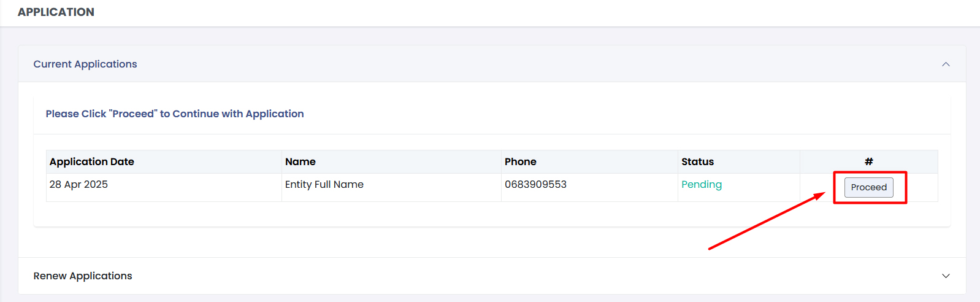This screenshot has width=980, height=302.
Task: Select the phone number 0683909553
Action: click(x=535, y=184)
